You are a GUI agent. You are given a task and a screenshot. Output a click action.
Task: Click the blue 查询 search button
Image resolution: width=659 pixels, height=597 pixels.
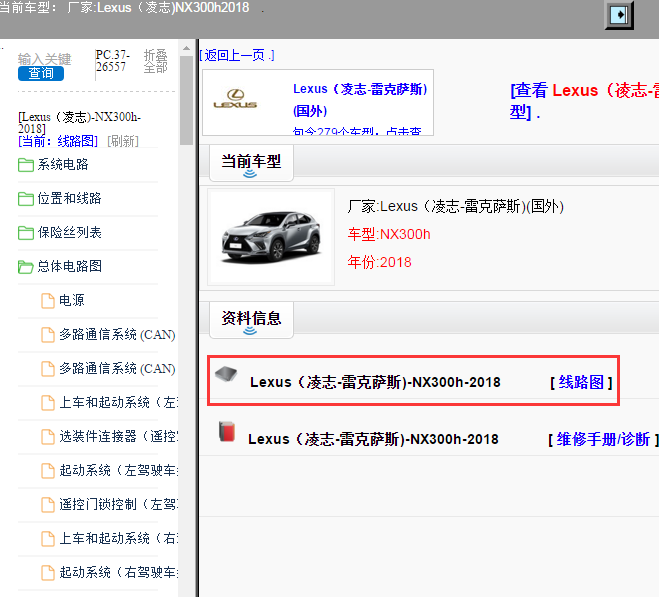pos(41,74)
